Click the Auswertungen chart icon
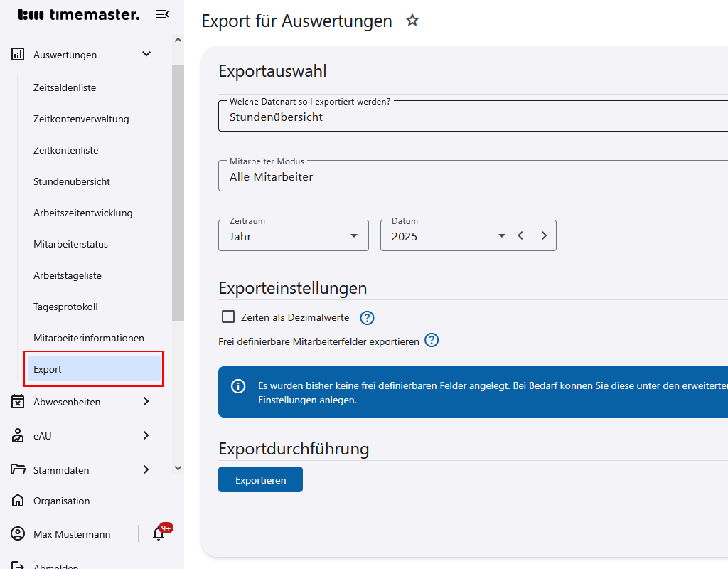 tap(17, 54)
